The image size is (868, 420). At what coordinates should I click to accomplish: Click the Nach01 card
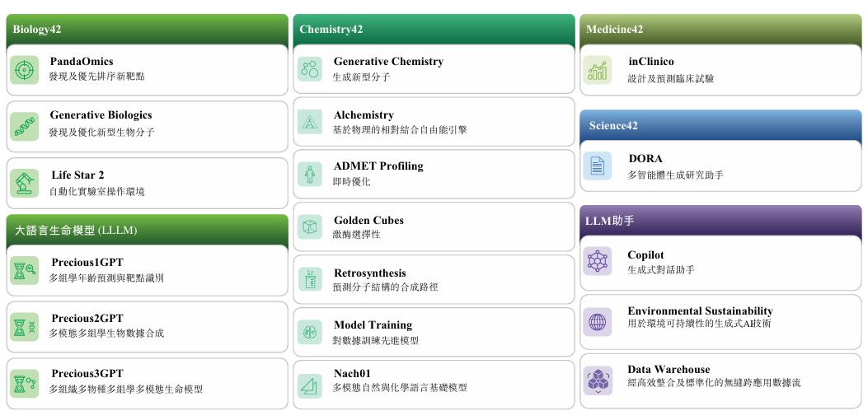(434, 385)
